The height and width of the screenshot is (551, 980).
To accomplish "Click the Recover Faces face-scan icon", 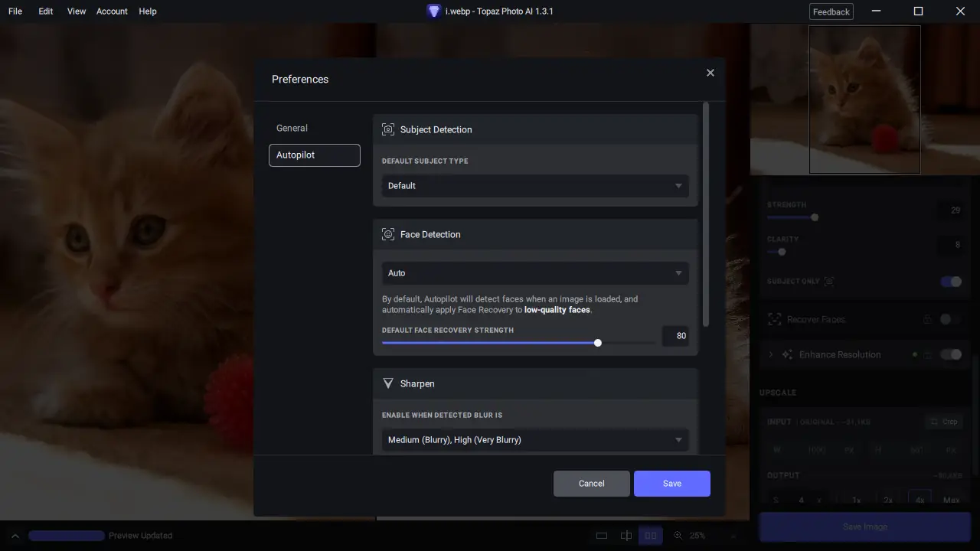I will [x=775, y=319].
